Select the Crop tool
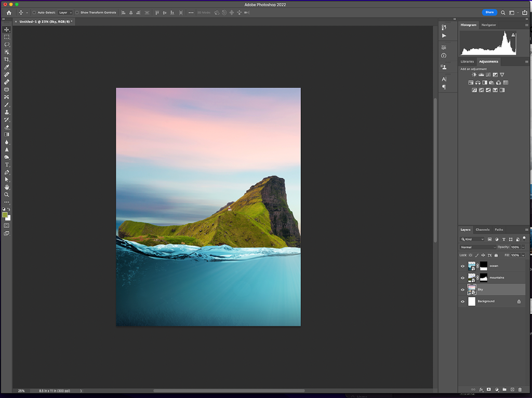The image size is (532, 398). point(7,60)
